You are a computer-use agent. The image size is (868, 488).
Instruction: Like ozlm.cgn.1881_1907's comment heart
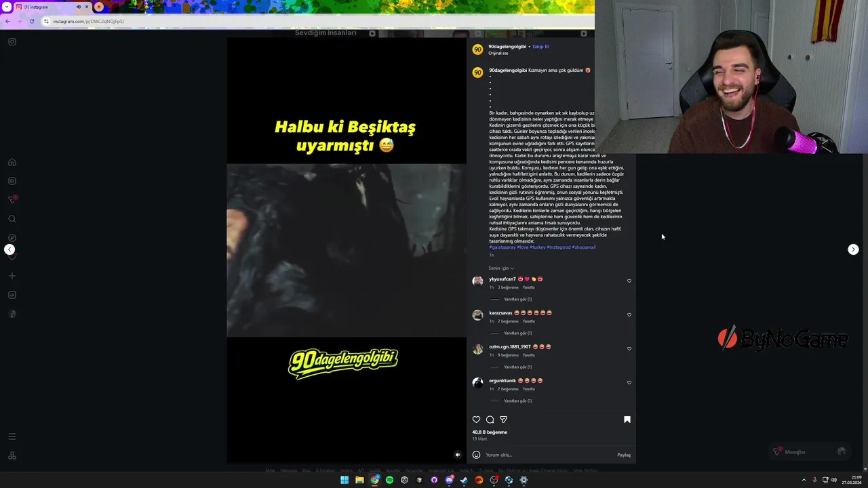[629, 348]
